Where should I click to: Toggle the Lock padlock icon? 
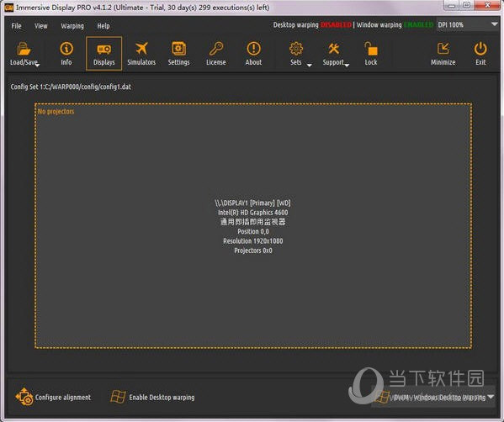(371, 49)
